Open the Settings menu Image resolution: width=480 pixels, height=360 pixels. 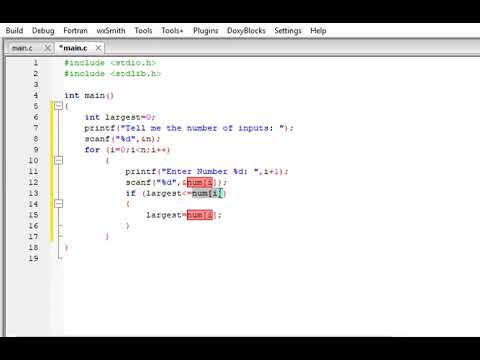coord(288,31)
